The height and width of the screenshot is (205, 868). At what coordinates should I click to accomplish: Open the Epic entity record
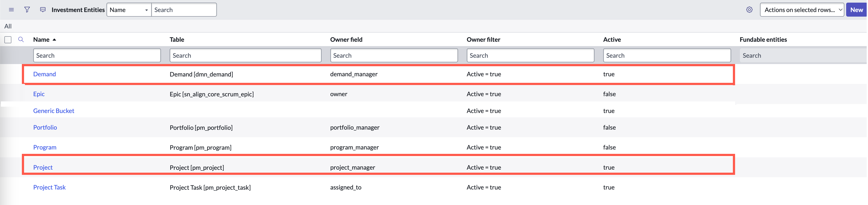tap(39, 94)
